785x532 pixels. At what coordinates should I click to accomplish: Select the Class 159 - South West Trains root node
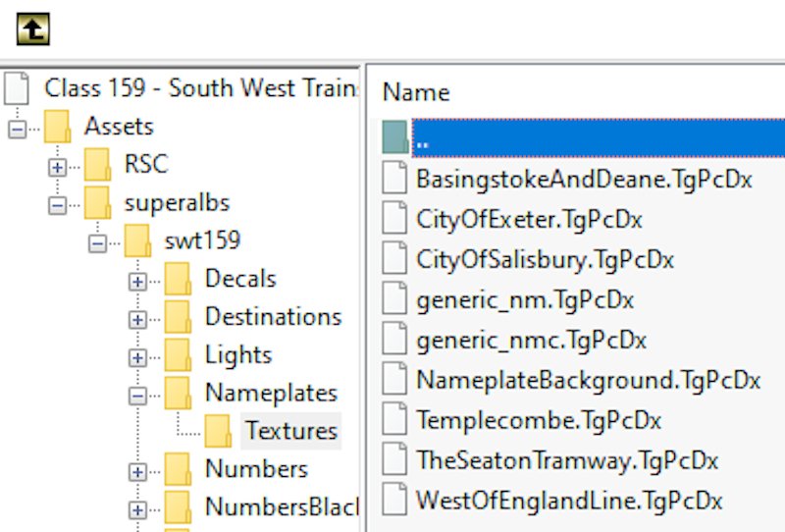[201, 88]
